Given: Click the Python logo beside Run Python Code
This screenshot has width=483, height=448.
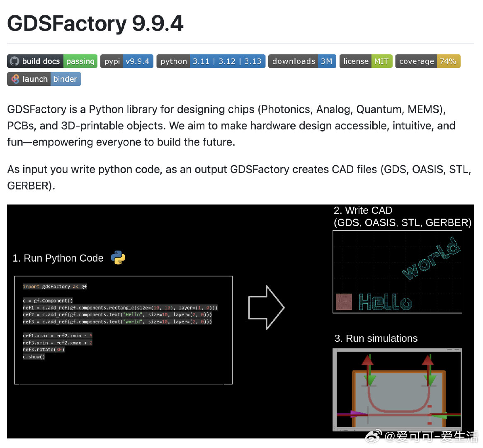Looking at the screenshot, I should pyautogui.click(x=118, y=258).
